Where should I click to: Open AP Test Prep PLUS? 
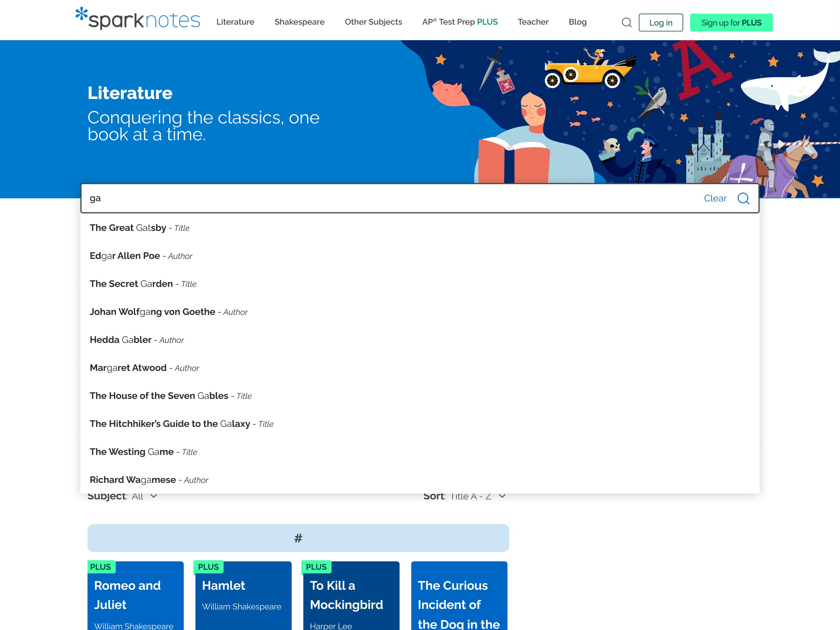(x=460, y=22)
